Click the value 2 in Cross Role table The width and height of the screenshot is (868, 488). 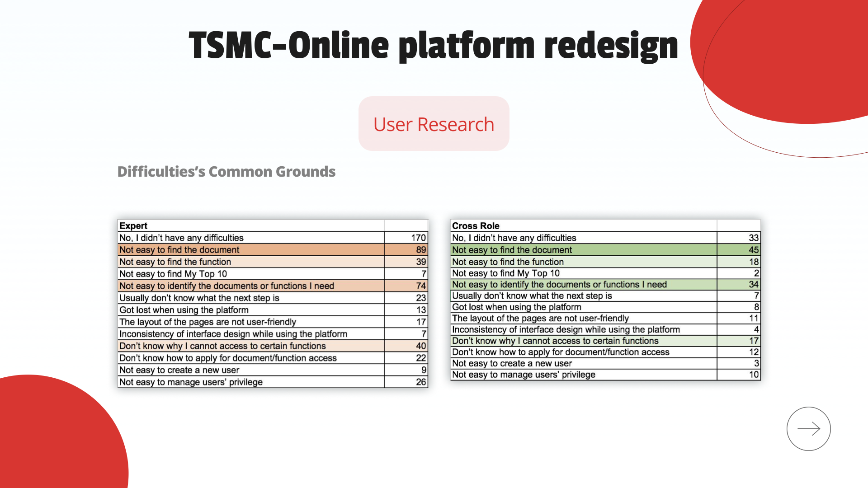pyautogui.click(x=756, y=273)
